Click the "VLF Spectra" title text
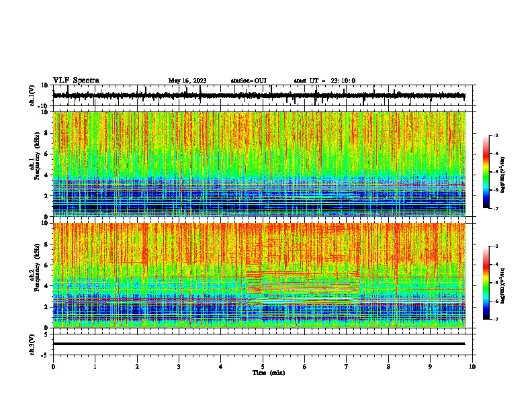 click(x=76, y=80)
